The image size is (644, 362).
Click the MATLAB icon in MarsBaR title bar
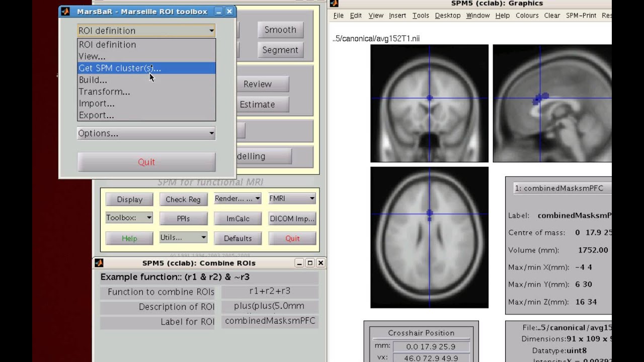[x=65, y=12]
